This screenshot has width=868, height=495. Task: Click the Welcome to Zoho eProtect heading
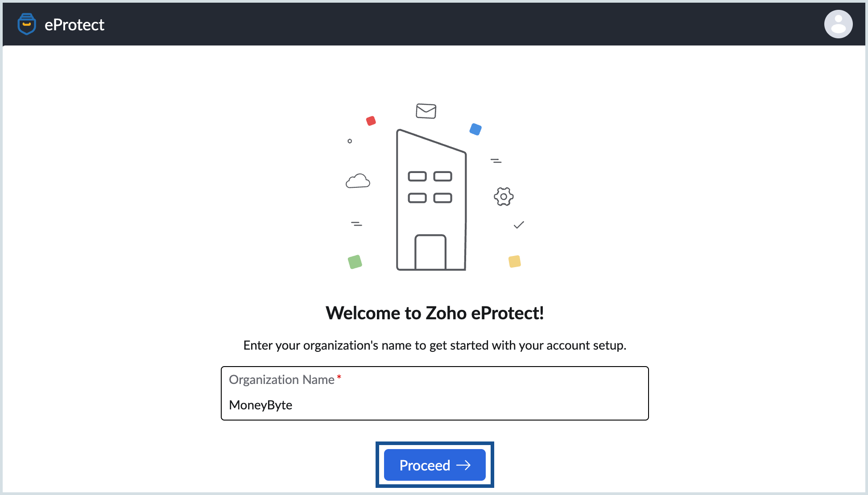click(x=434, y=313)
